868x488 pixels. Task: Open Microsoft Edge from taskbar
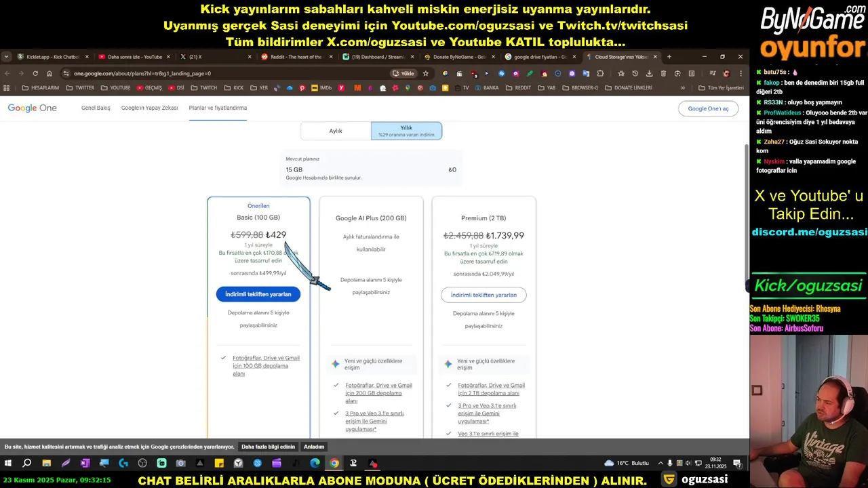click(315, 464)
